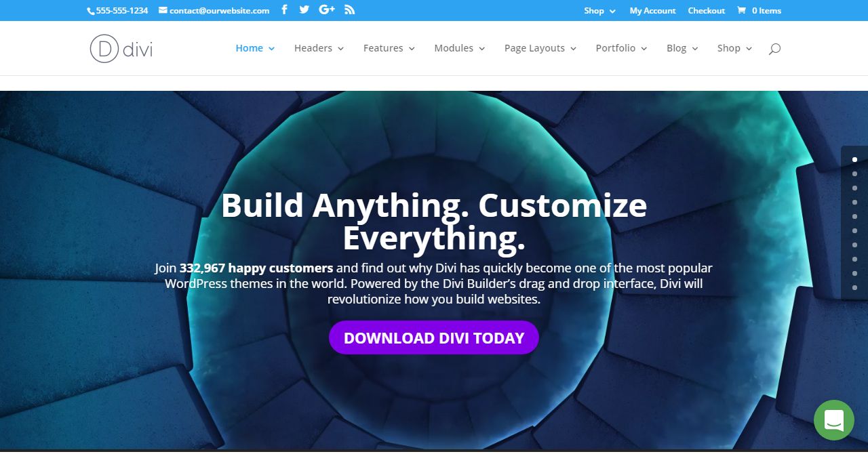Click the Download Divi Today button
868x454 pixels.
[x=434, y=337]
